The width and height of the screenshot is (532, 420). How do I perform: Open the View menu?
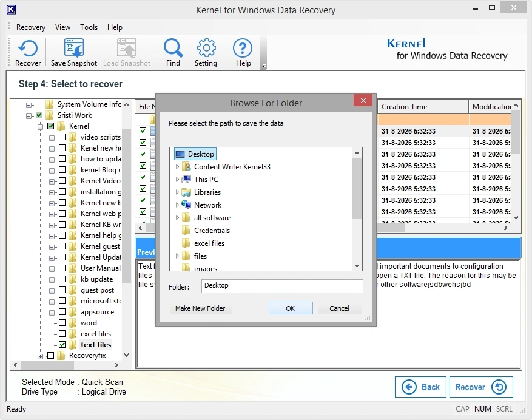[x=62, y=27]
